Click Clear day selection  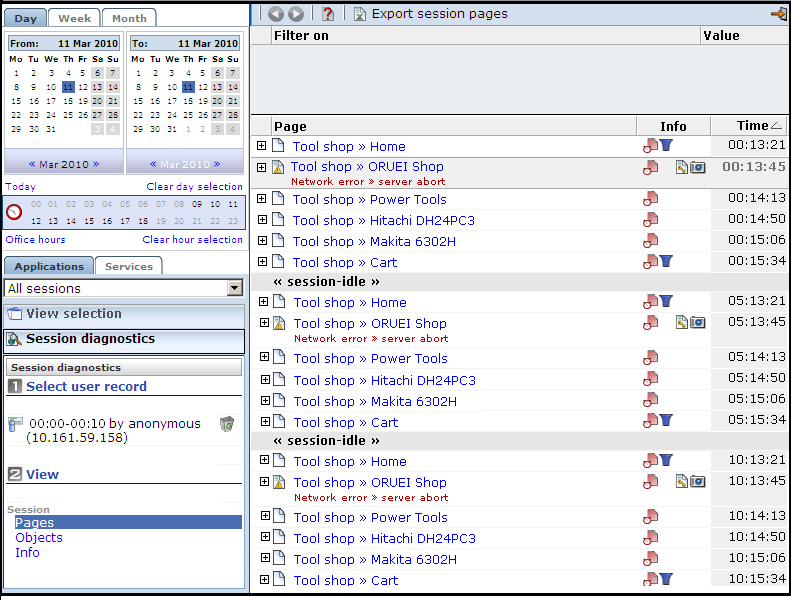pyautogui.click(x=194, y=187)
